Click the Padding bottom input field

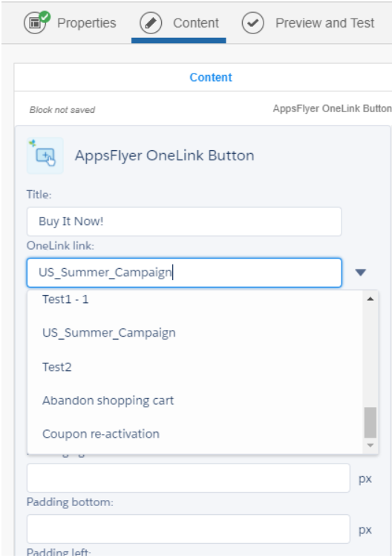pyautogui.click(x=188, y=529)
